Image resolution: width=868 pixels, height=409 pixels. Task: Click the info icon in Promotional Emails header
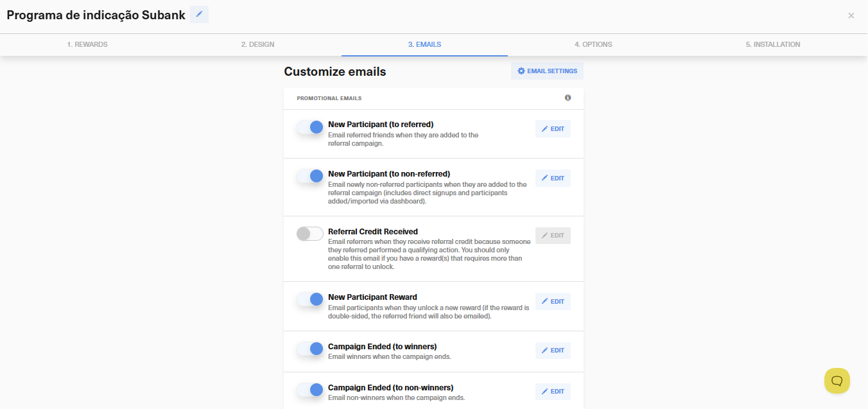[568, 98]
